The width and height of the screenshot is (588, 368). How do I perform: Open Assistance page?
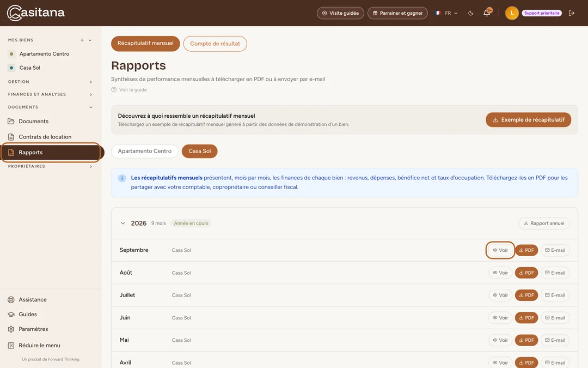(x=33, y=300)
